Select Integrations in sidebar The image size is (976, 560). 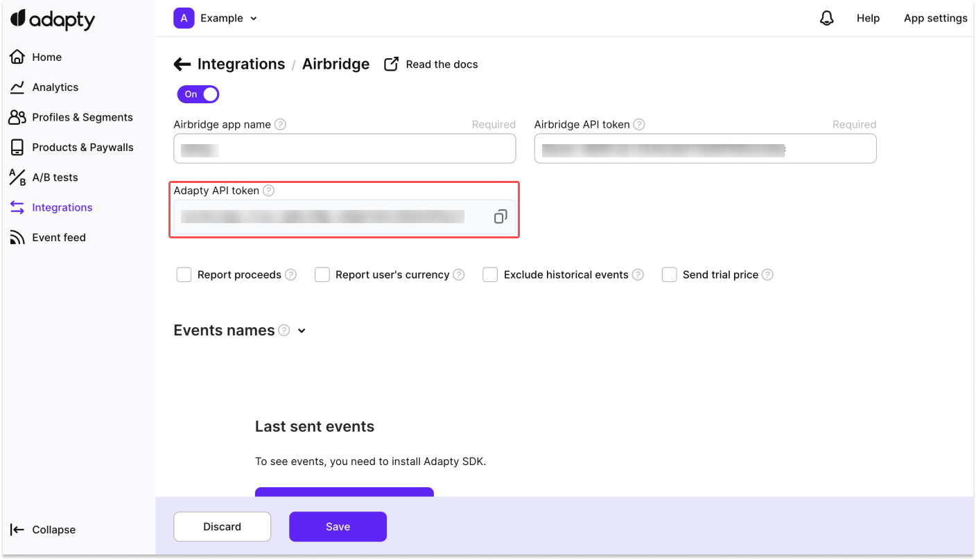pos(51,207)
